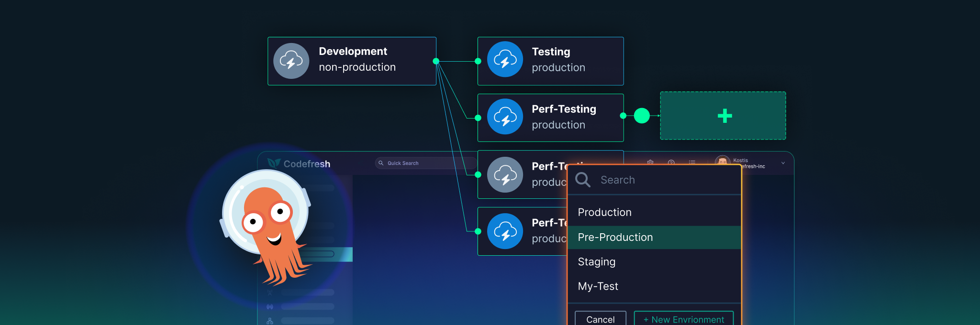The height and width of the screenshot is (325, 980).
Task: Open the settings gear in the header
Action: pyautogui.click(x=650, y=162)
